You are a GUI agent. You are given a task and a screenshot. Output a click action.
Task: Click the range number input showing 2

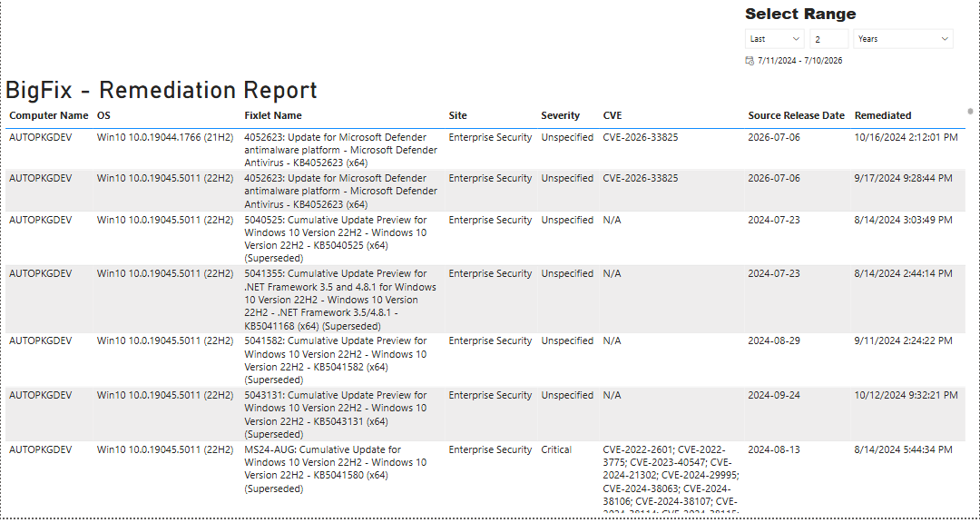coord(829,39)
